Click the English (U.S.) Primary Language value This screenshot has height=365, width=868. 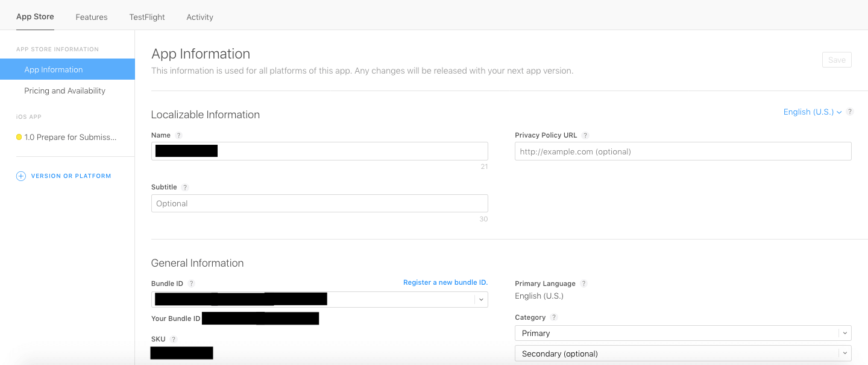coord(539,296)
